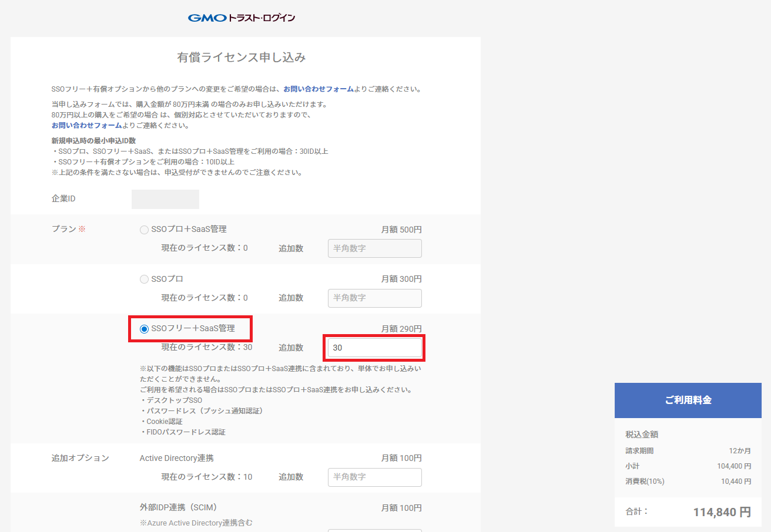771x532 pixels.
Task: Click the 請求期間 label
Action: [x=639, y=451]
